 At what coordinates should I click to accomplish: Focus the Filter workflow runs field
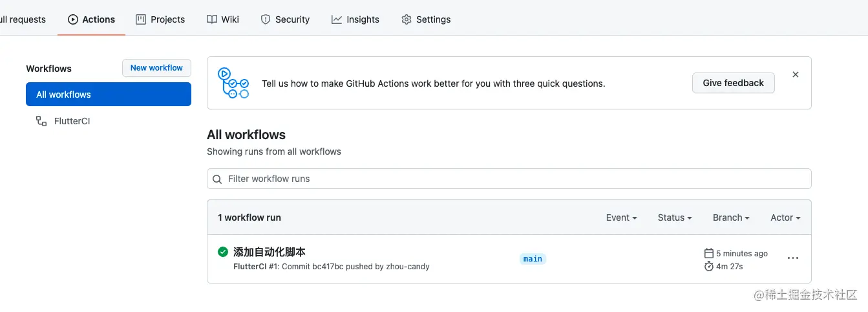tap(509, 179)
